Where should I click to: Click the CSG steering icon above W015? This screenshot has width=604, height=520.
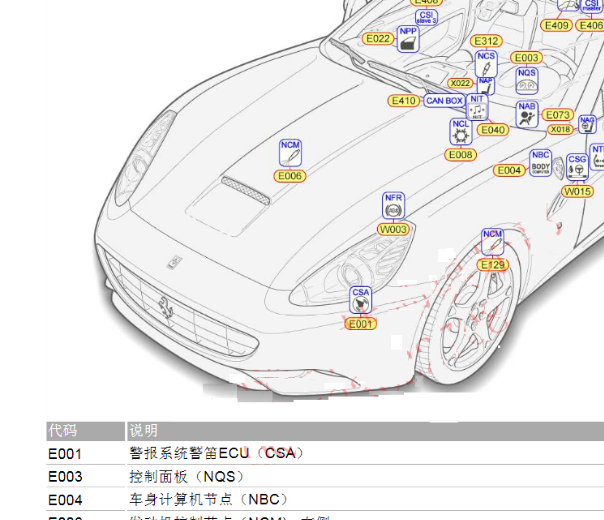coord(577,167)
